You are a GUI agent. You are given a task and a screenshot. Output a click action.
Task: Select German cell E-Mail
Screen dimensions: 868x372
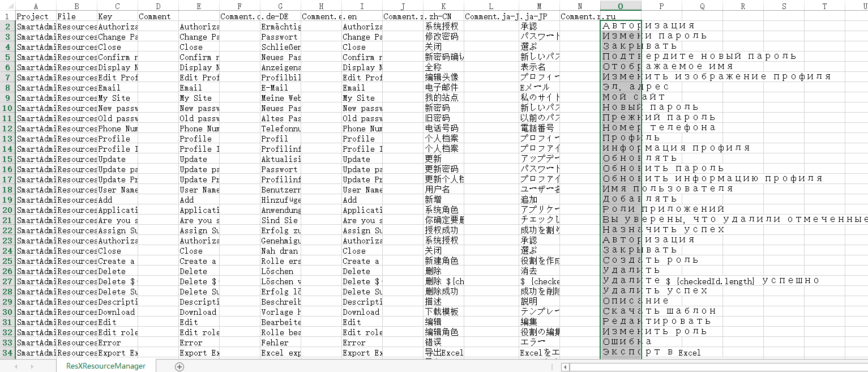280,88
